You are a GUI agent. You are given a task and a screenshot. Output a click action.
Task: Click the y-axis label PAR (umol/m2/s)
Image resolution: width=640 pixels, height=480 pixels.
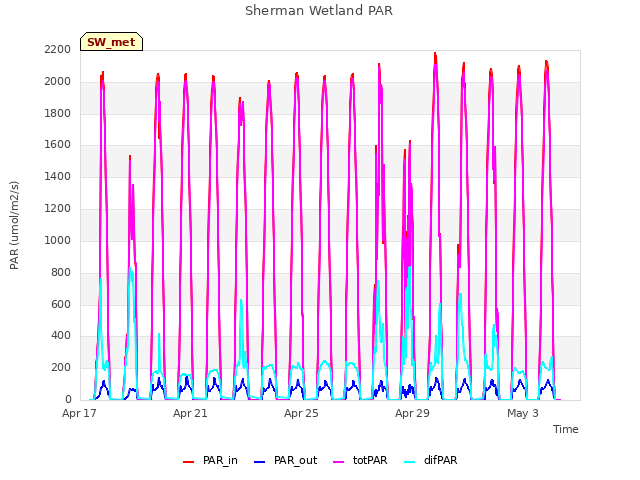[x=14, y=225]
